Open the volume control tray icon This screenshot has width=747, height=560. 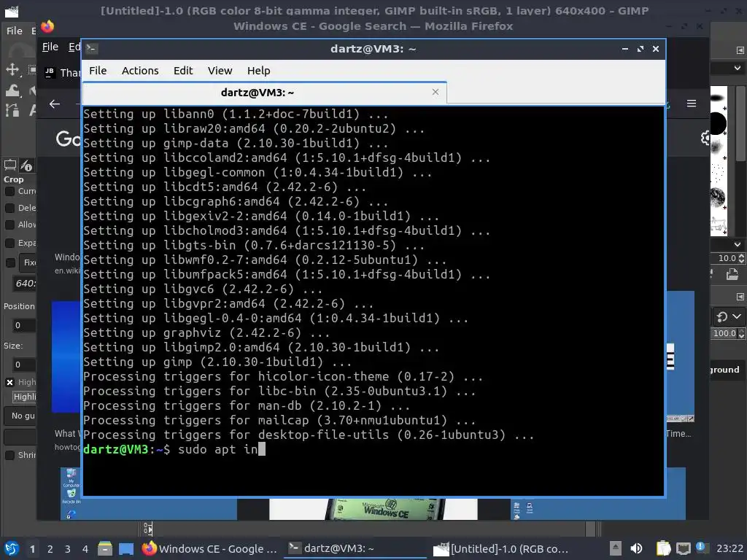[636, 548]
